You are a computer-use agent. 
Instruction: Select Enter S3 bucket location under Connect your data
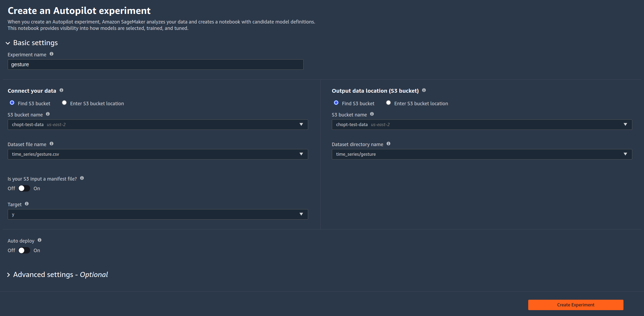point(64,103)
